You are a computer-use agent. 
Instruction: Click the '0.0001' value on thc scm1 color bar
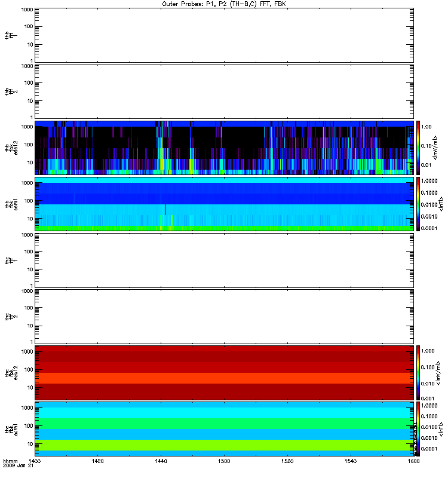tap(429, 449)
